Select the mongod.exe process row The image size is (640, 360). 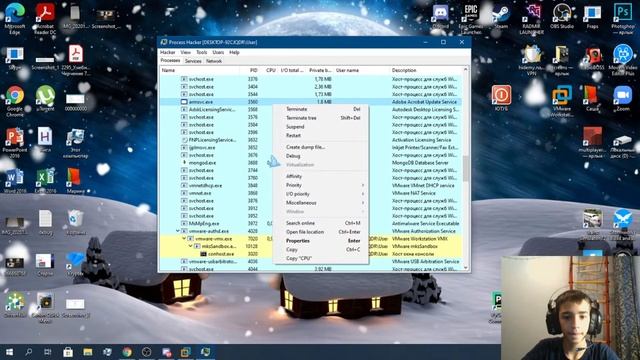[x=311, y=163]
